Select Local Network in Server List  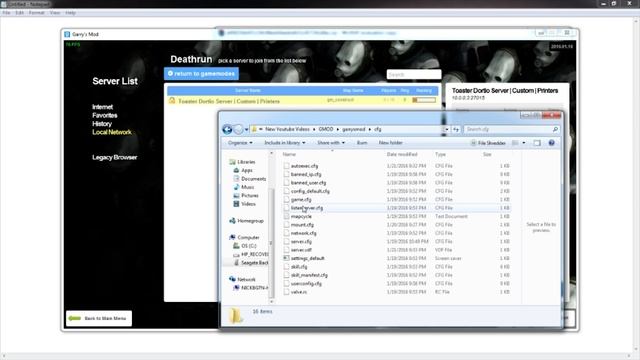(112, 132)
